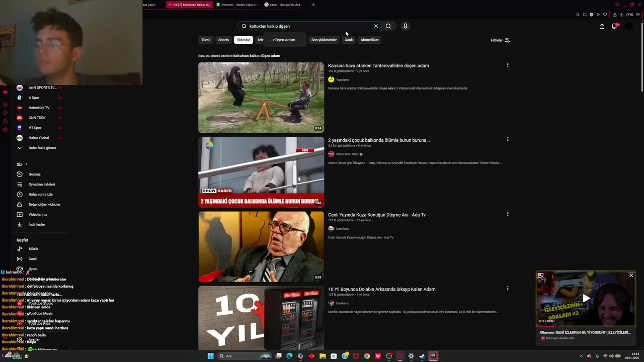
Task: Open Windows Start menu
Action: (211, 356)
